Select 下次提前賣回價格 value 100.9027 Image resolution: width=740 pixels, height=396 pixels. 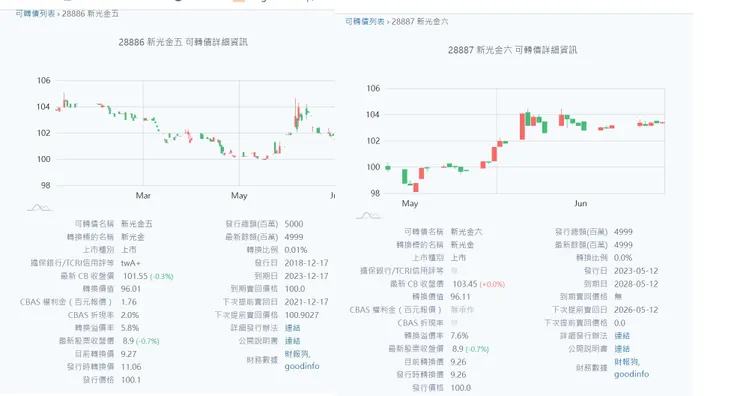[302, 315]
